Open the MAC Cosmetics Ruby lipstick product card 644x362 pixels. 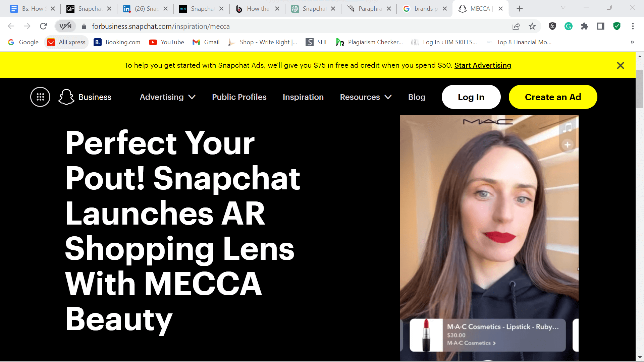(486, 335)
